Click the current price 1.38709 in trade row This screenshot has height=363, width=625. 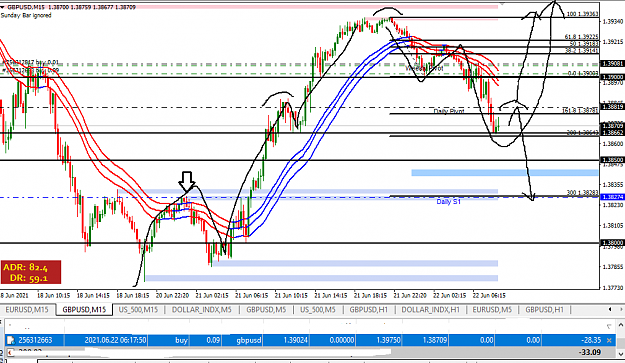coord(435,340)
